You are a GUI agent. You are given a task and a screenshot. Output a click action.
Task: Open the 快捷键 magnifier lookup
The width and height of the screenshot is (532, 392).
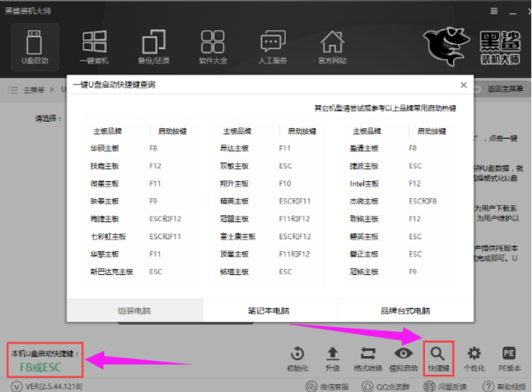click(438, 359)
